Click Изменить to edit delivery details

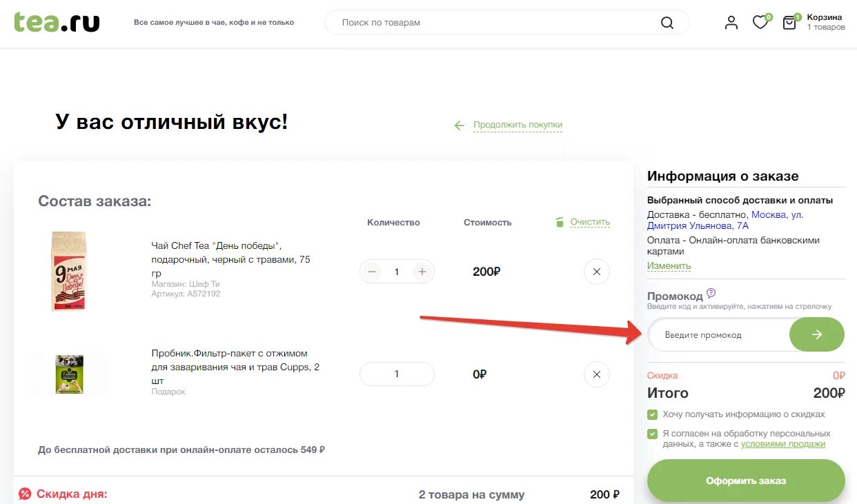click(668, 265)
